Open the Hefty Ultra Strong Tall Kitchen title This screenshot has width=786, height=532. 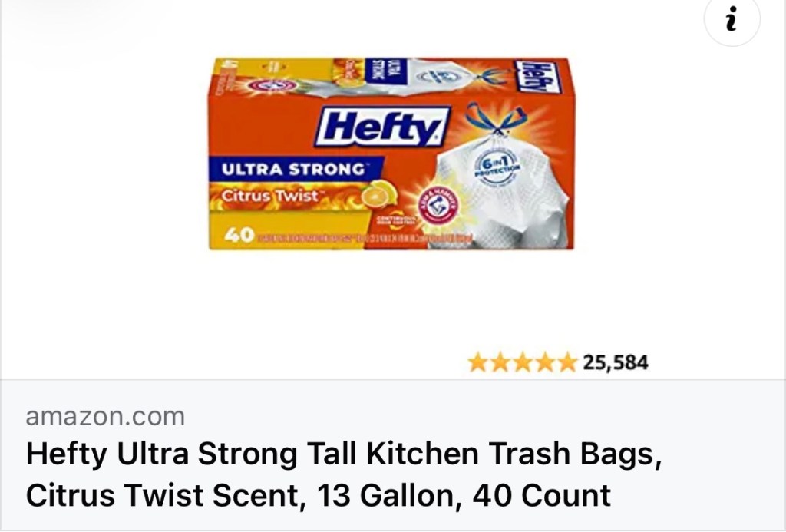344,454
